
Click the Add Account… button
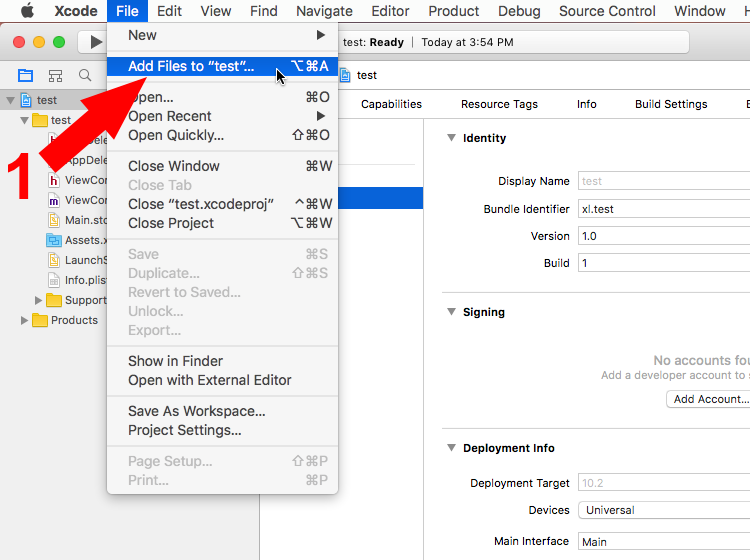pyautogui.click(x=708, y=399)
